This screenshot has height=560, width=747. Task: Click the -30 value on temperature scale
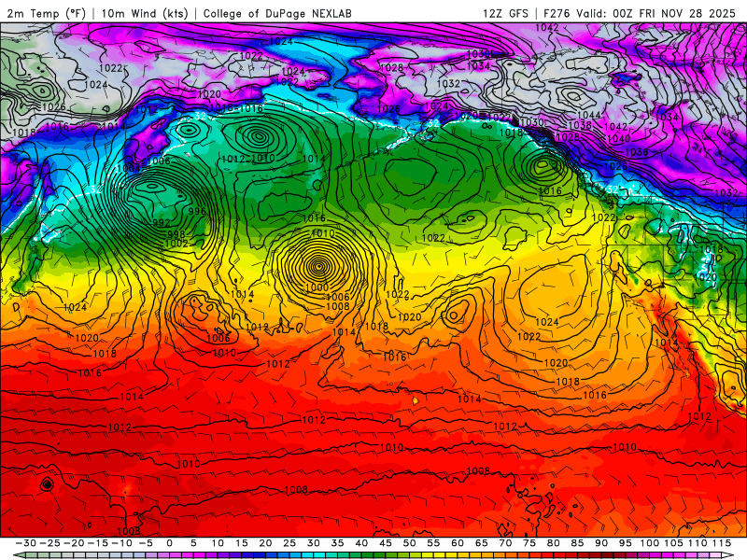coord(26,543)
